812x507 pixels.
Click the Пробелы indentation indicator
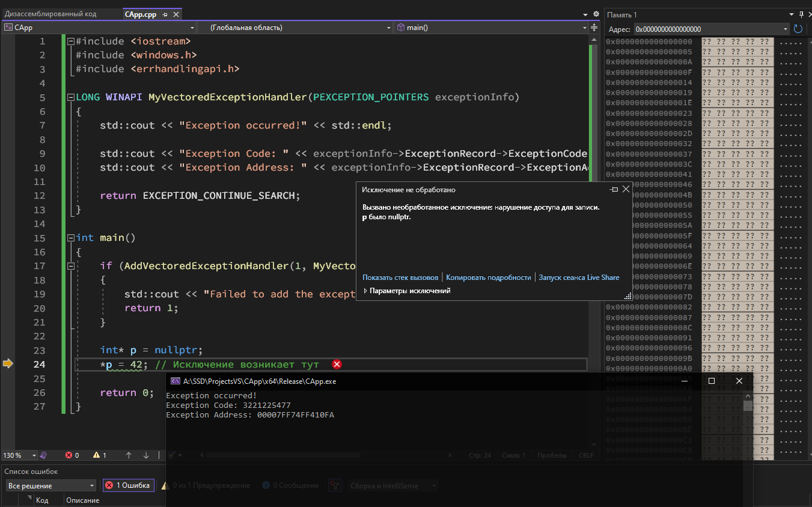pos(552,455)
